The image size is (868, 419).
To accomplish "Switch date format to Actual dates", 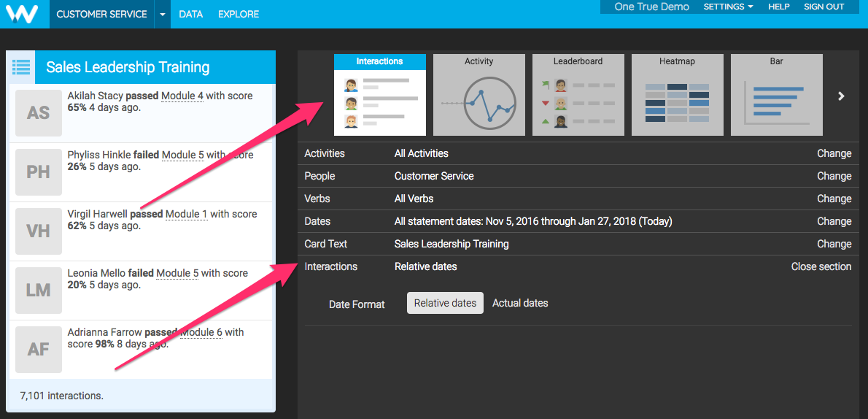I will (520, 303).
